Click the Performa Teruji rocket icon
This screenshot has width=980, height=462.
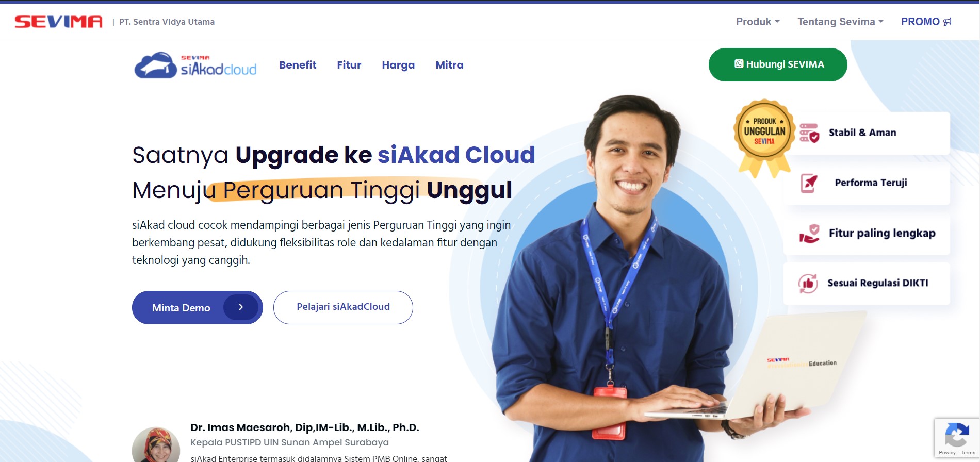click(x=809, y=183)
